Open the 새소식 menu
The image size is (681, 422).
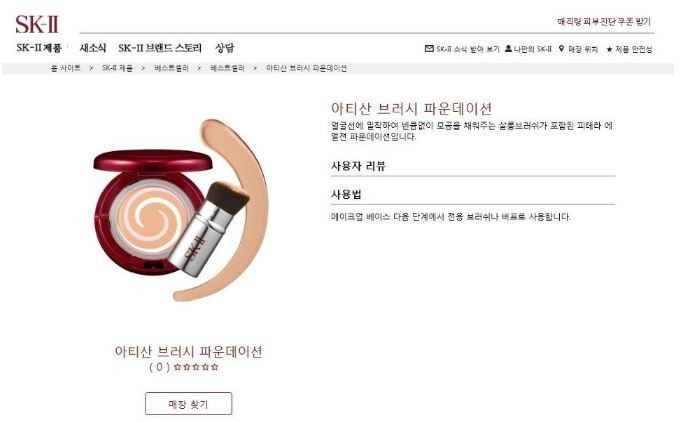pos(93,48)
